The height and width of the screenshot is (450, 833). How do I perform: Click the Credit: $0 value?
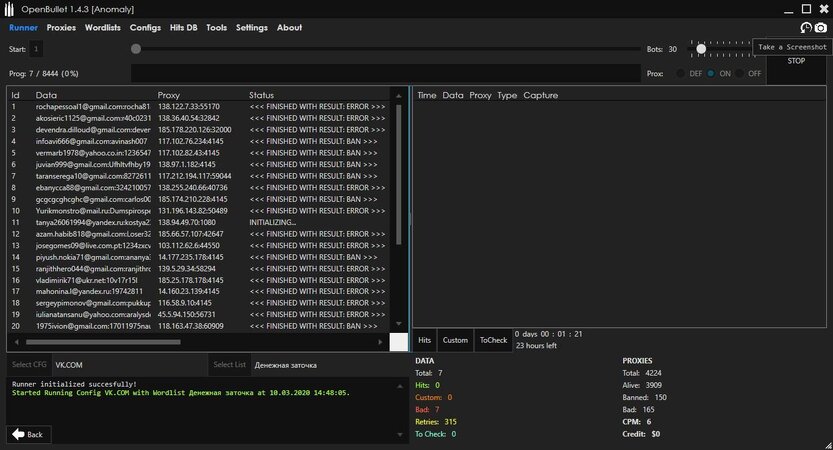coord(641,434)
